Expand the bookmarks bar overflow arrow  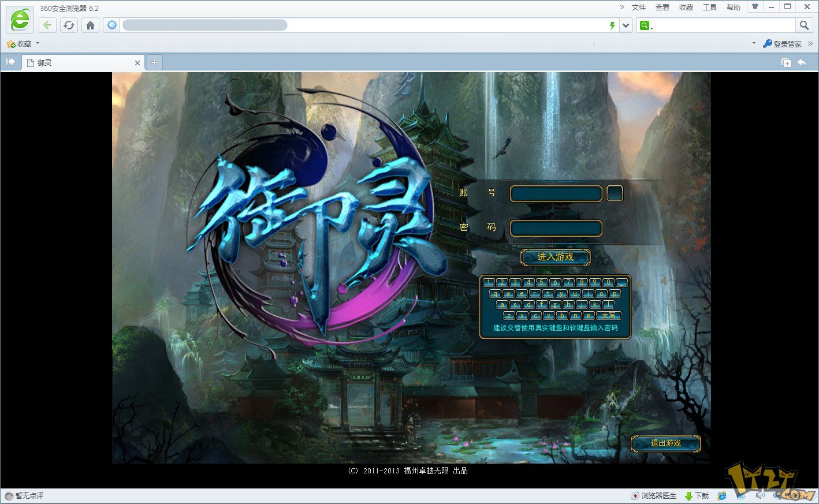753,43
